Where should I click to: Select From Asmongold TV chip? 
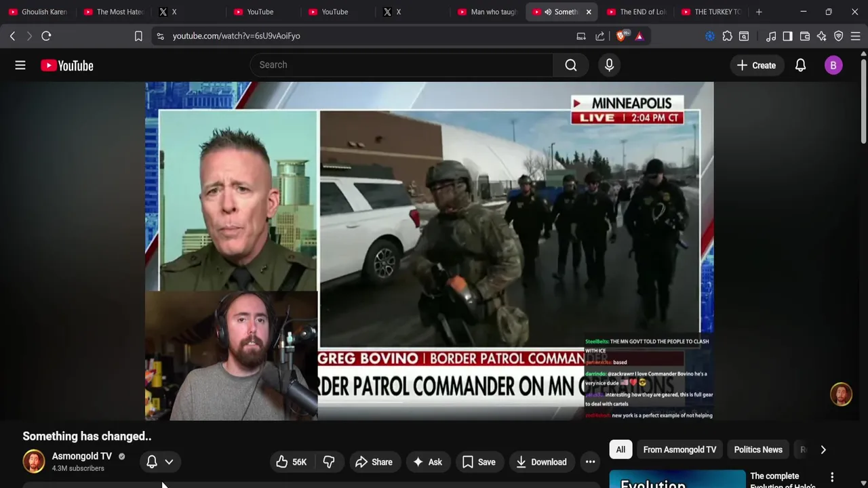679,449
